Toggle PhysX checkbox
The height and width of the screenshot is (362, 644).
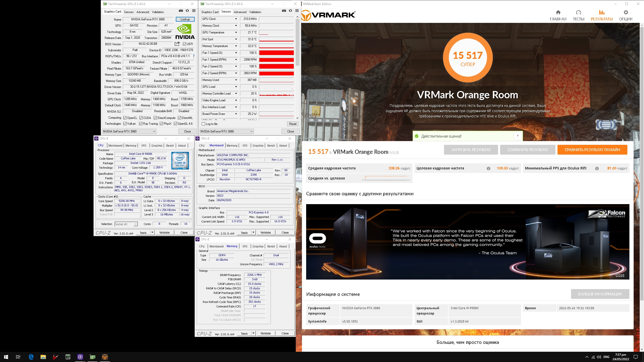pos(161,123)
